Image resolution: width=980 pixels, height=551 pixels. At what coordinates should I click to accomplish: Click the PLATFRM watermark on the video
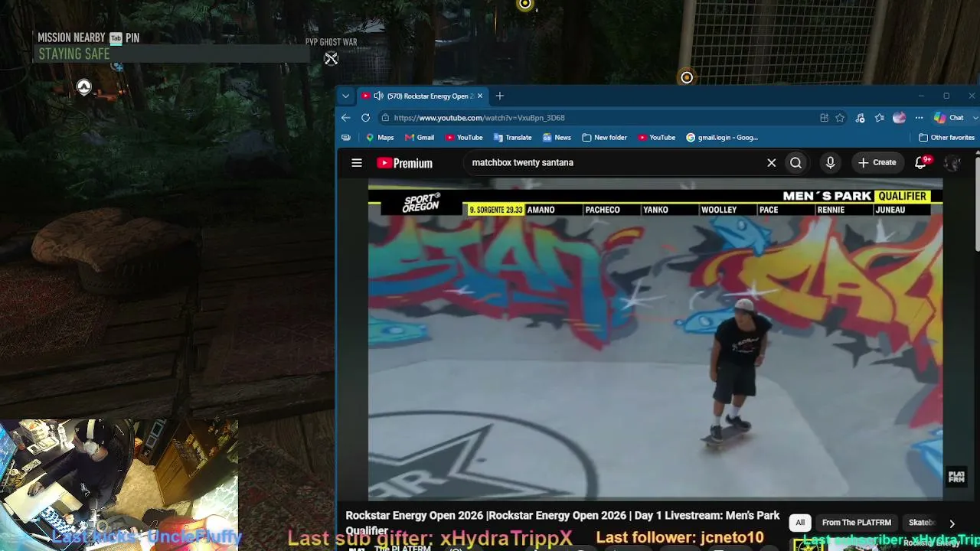[x=956, y=477]
